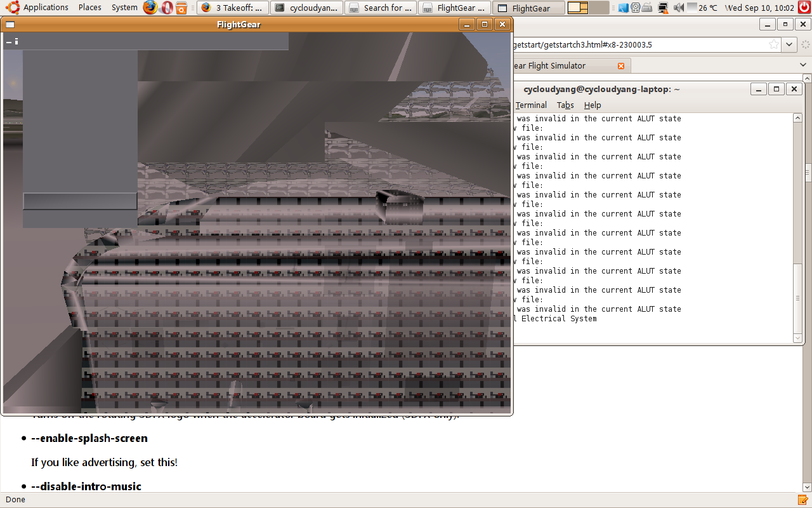Viewport: 812px width, 508px height.
Task: Click the keyboard indicator tray icon
Action: coord(646,8)
